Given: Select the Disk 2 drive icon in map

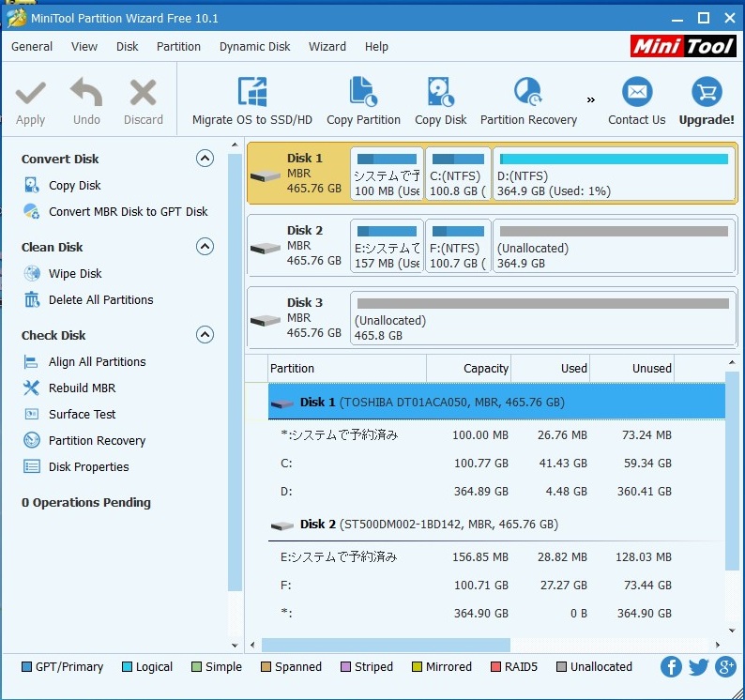Looking at the screenshot, I should coord(266,249).
